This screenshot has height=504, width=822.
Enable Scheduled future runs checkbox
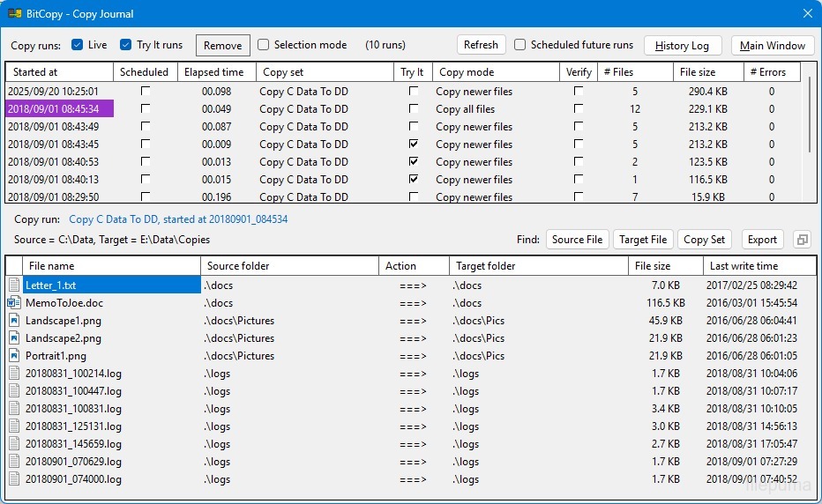520,45
